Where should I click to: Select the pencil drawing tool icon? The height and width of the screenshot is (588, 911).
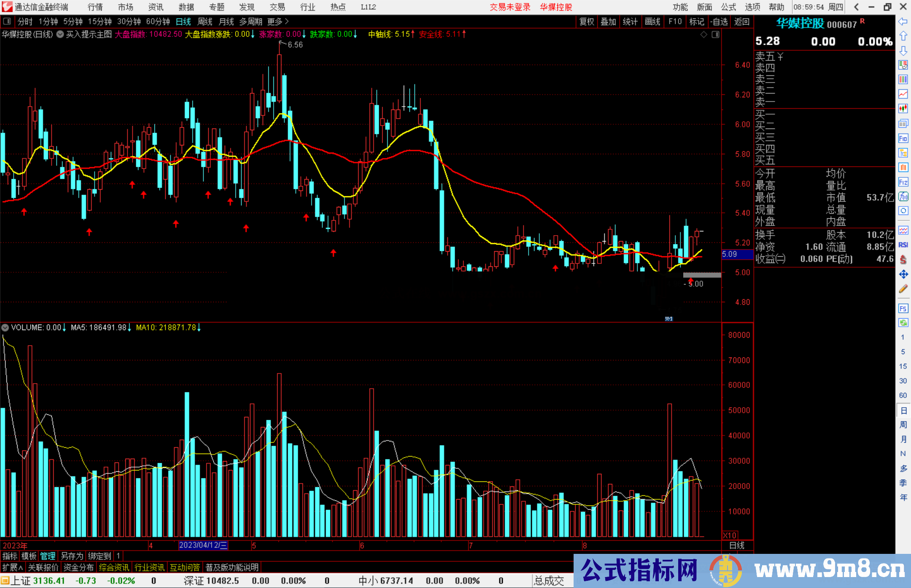tap(903, 289)
